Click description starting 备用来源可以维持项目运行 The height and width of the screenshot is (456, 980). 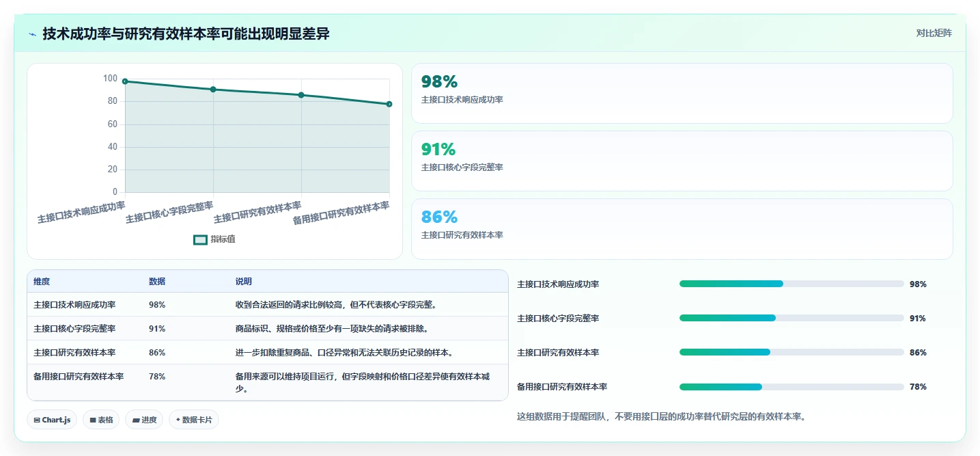[363, 383]
